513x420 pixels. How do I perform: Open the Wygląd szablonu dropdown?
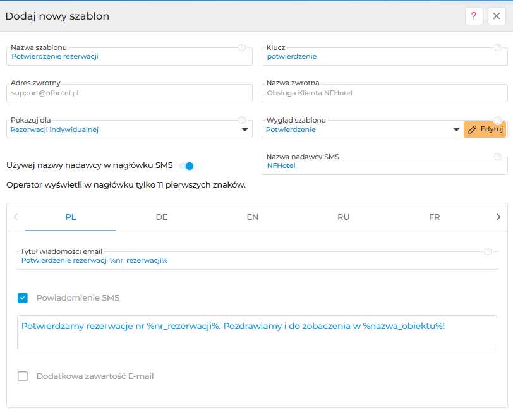[x=363, y=129]
